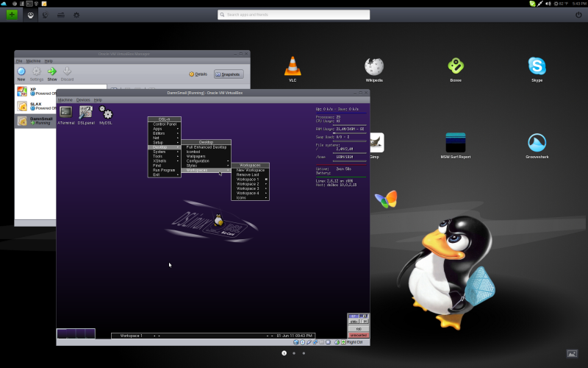This screenshot has height=368, width=588.
Task: Click the power icon at top right
Action: (578, 15)
